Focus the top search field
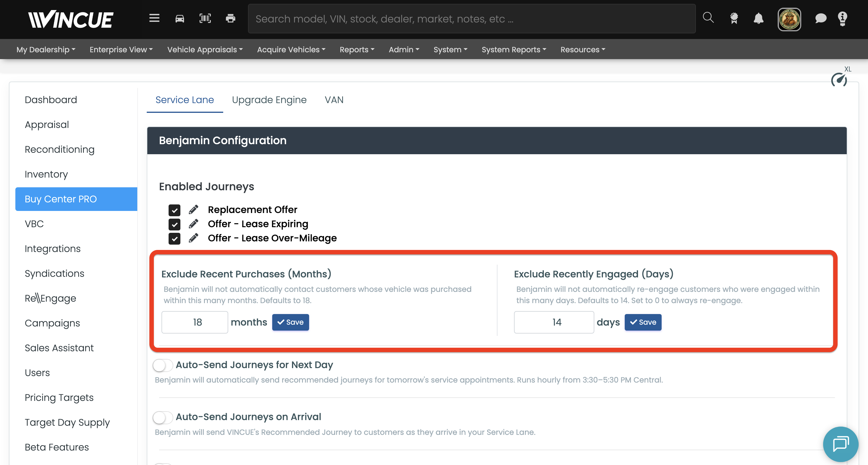Screen dimensions: 868x465 (x=472, y=19)
